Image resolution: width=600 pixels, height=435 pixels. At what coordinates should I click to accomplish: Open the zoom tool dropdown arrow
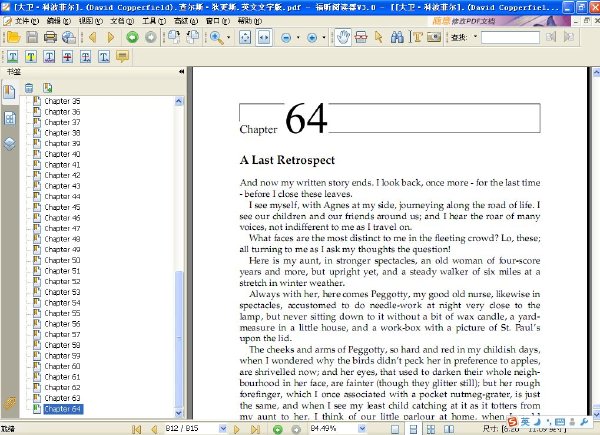tap(228, 37)
